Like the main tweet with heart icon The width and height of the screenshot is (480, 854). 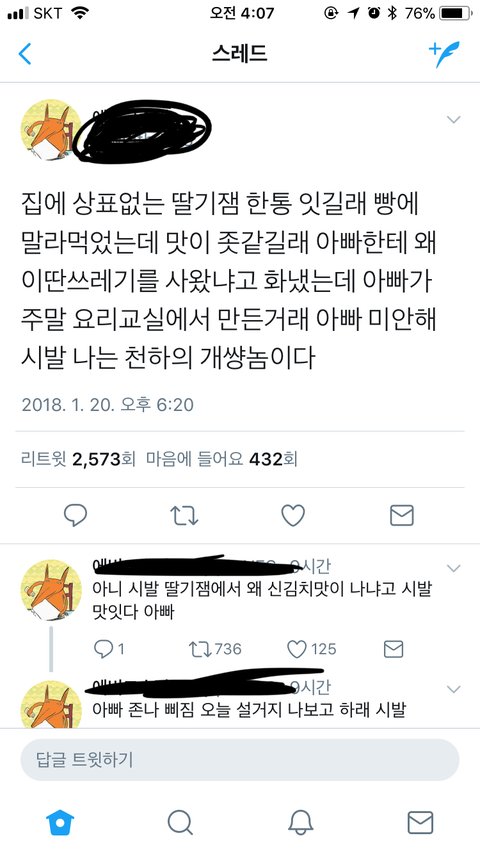click(x=293, y=515)
